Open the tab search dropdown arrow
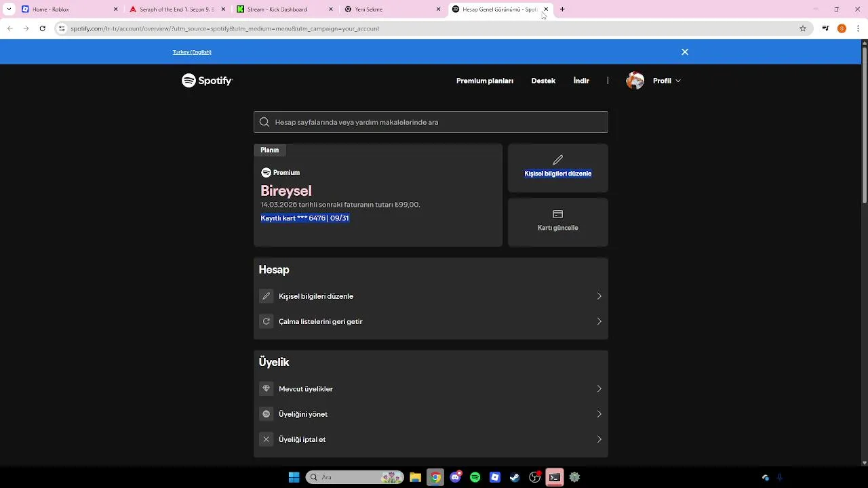 pyautogui.click(x=9, y=9)
